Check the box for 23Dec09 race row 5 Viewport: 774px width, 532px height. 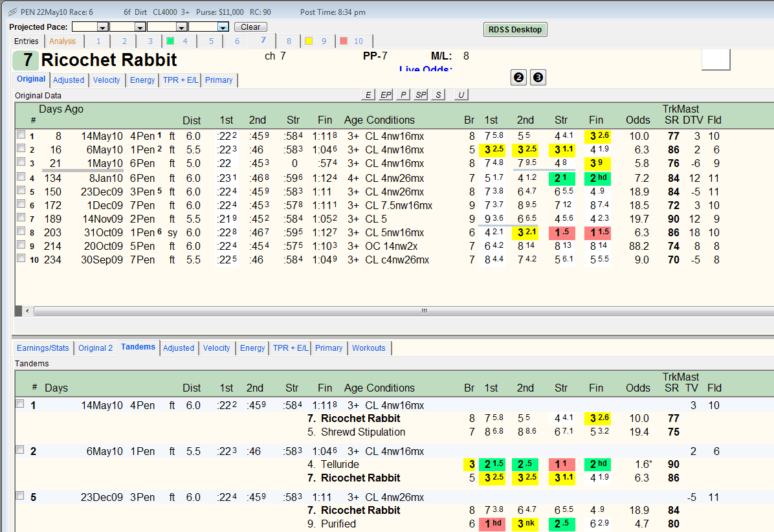point(21,190)
